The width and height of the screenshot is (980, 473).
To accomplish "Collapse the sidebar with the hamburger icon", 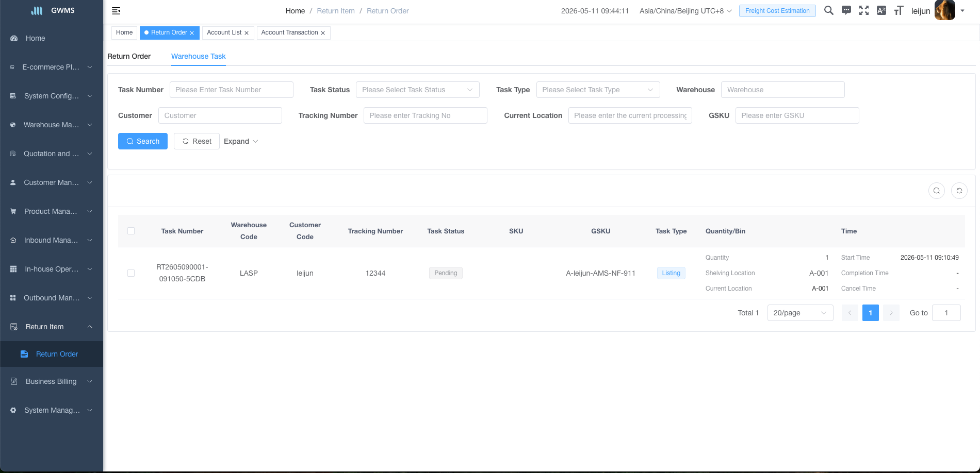I will click(116, 11).
